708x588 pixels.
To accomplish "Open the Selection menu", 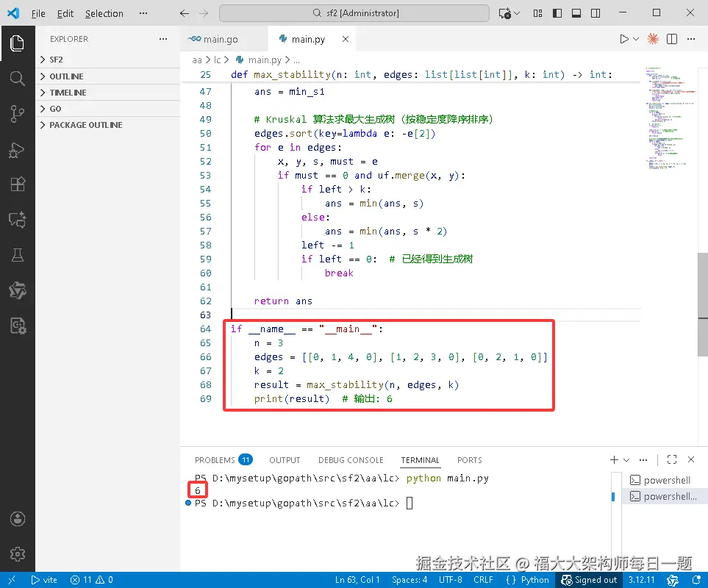I will click(104, 13).
